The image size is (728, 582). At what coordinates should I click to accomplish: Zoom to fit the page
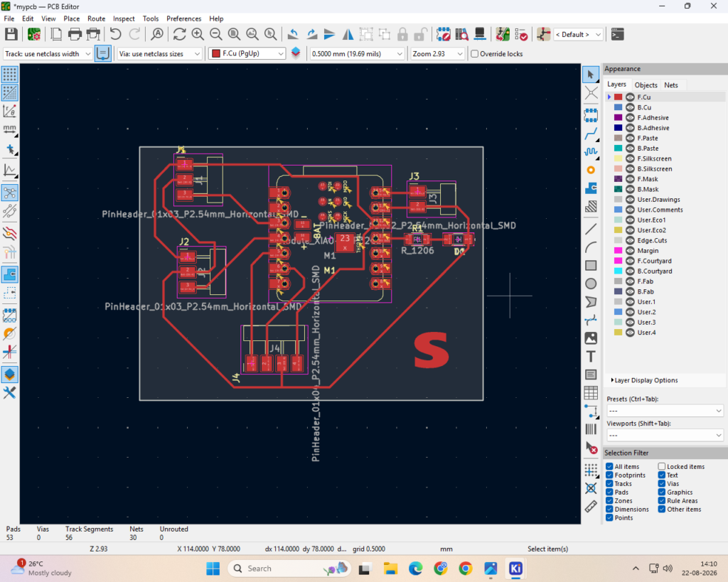click(234, 34)
